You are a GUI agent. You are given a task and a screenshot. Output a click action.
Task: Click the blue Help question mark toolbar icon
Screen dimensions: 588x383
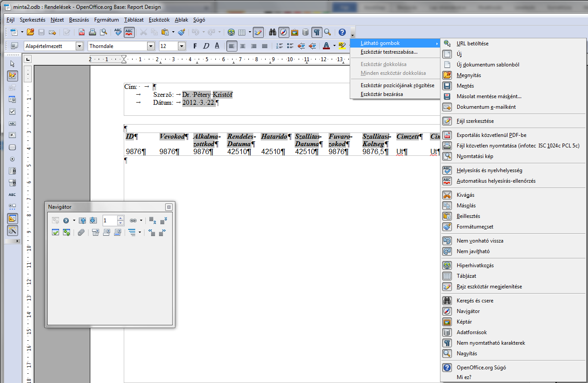(342, 32)
